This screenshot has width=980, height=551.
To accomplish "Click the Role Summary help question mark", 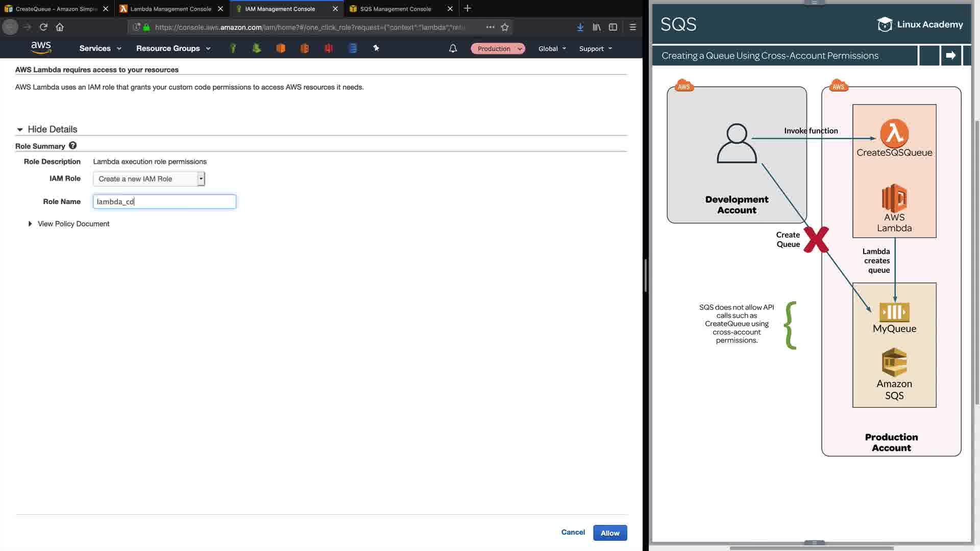I will point(72,145).
